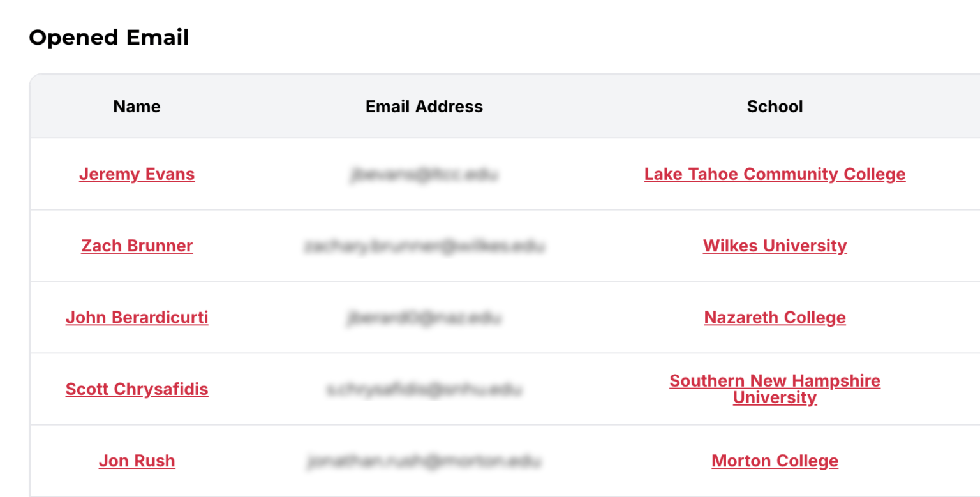
Task: Select Zach Brunner's blurred email address
Action: [x=424, y=246]
